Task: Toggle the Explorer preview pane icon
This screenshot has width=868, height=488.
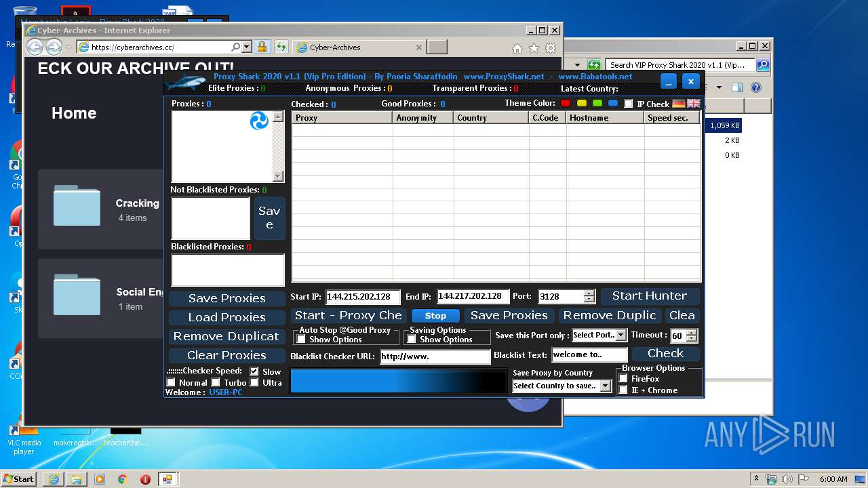Action: point(737,87)
